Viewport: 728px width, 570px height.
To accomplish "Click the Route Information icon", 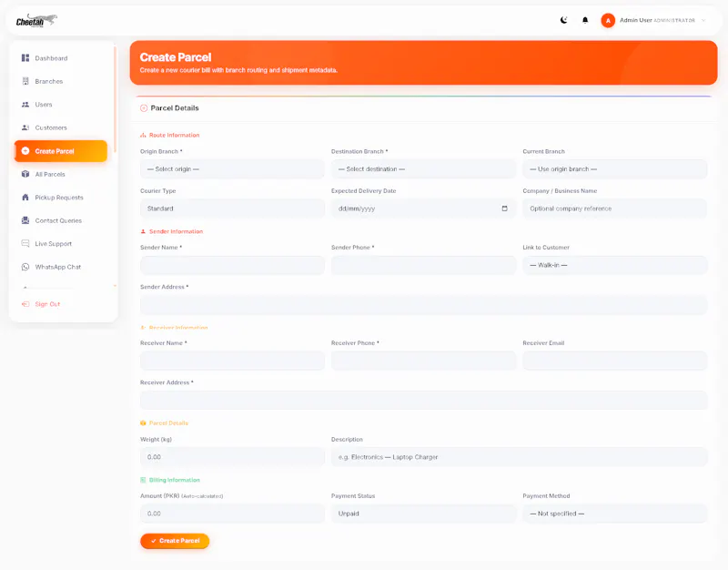I will [x=143, y=135].
